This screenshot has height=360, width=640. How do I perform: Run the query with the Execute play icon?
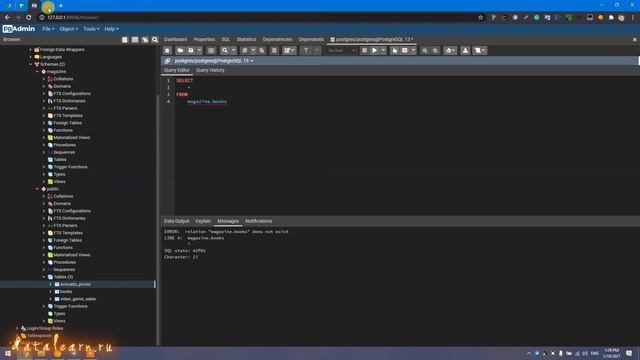pyautogui.click(x=374, y=51)
